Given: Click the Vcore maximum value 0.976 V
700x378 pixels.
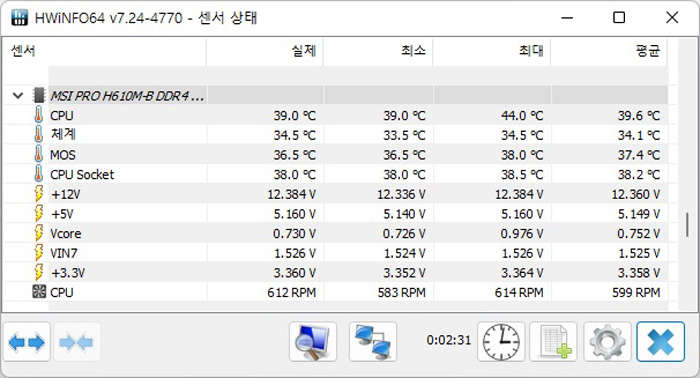Looking at the screenshot, I should [522, 233].
